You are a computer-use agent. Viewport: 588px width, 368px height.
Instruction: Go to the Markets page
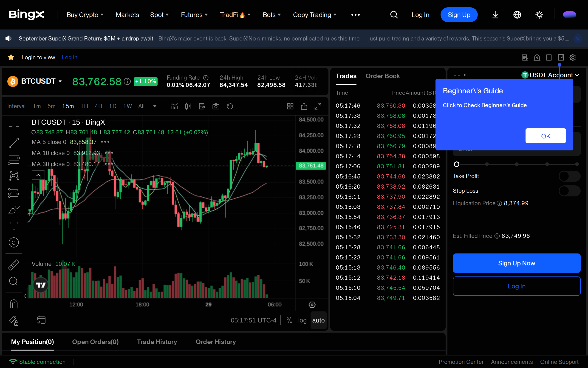(x=127, y=15)
